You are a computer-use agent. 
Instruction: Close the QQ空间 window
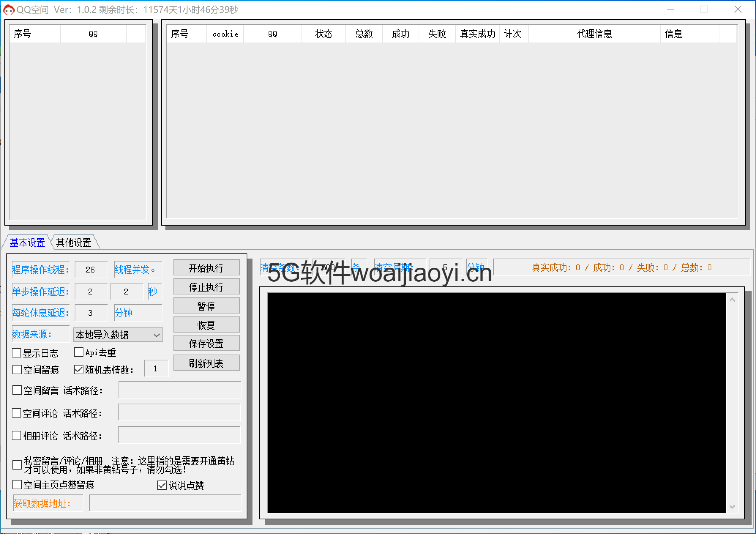[738, 10]
